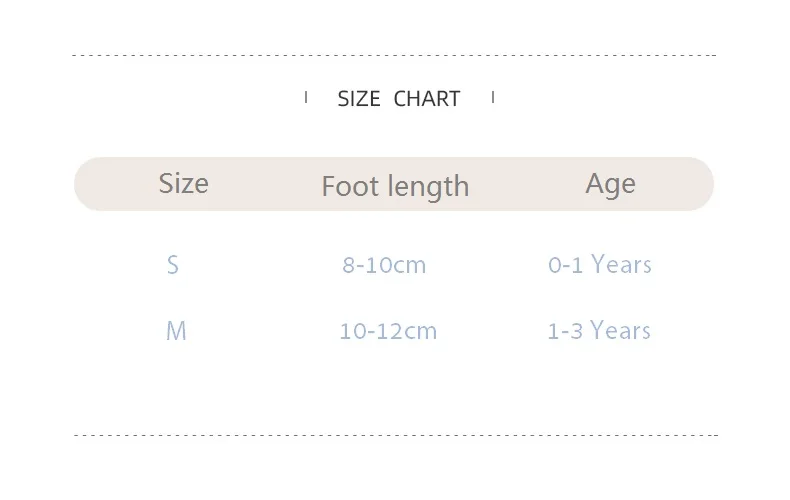The width and height of the screenshot is (790, 500).
Task: Click the word Years in the S row
Action: [621, 265]
